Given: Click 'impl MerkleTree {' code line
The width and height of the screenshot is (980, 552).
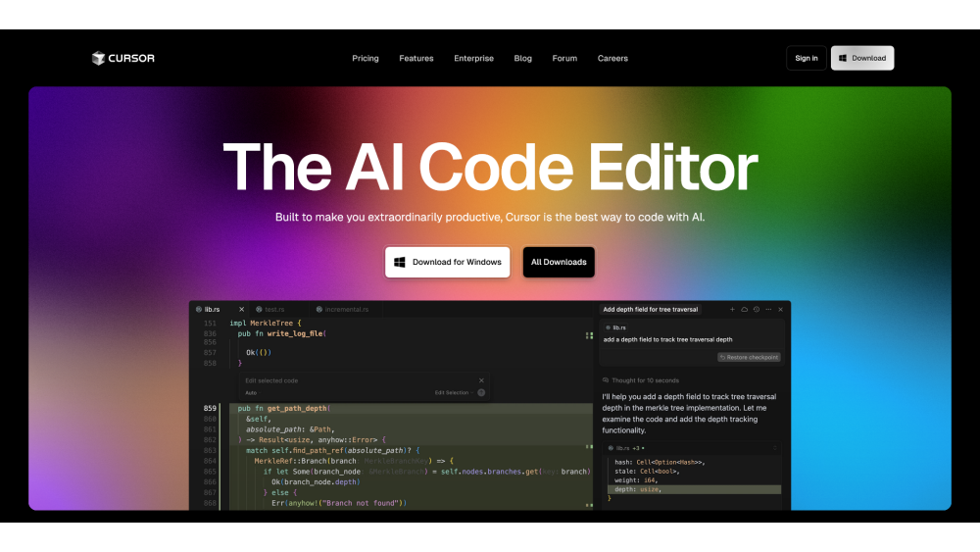Looking at the screenshot, I should [x=265, y=324].
